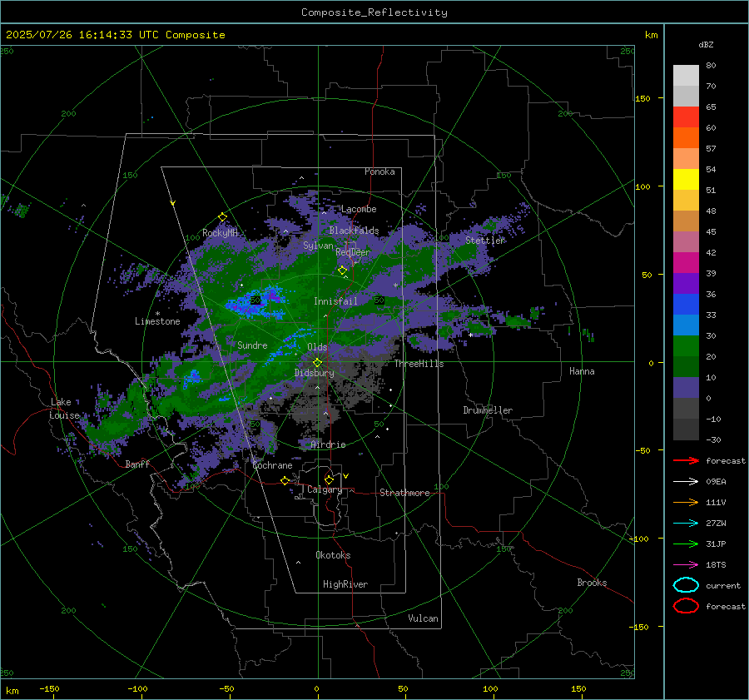Click the Composite_Reflectivity title
This screenshot has height=700, width=749.
374,12
